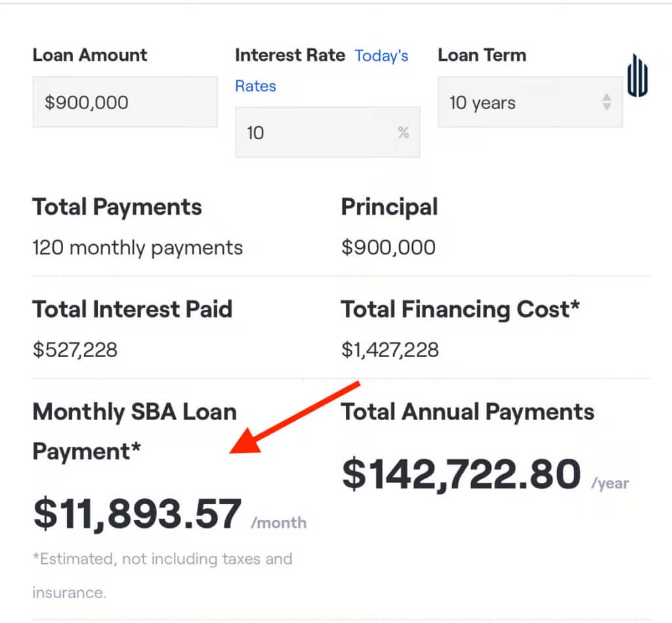Click the Loan Term label
The image size is (672, 623).
click(482, 55)
